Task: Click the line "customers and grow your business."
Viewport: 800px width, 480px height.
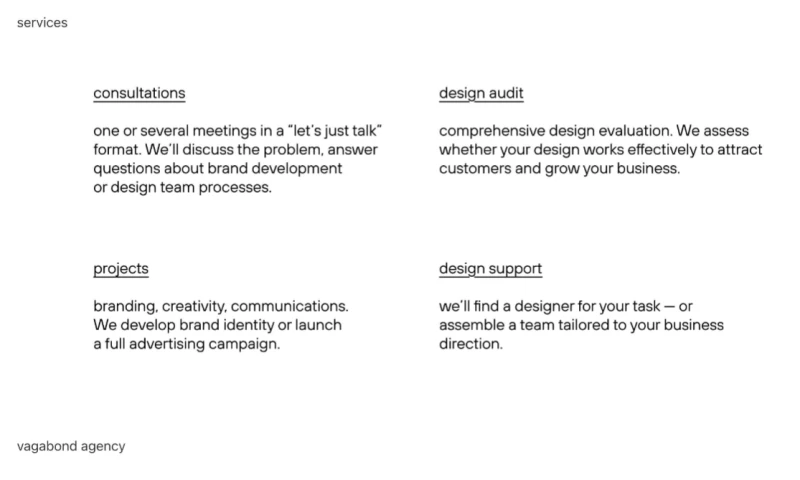Action: [x=559, y=168]
